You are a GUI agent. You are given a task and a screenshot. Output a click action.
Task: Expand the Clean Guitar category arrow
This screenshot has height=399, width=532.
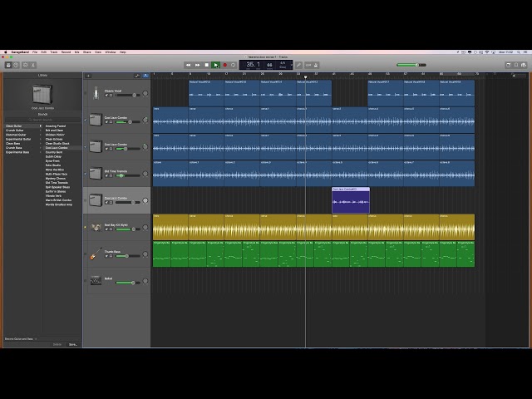[x=41, y=126]
